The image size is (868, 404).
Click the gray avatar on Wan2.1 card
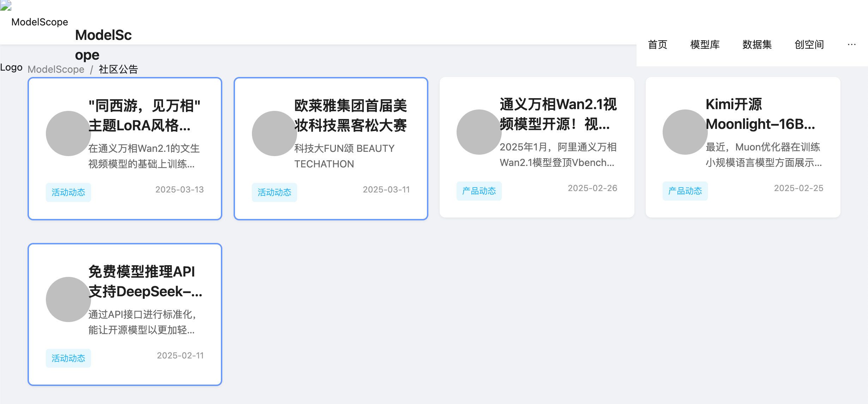pyautogui.click(x=479, y=132)
